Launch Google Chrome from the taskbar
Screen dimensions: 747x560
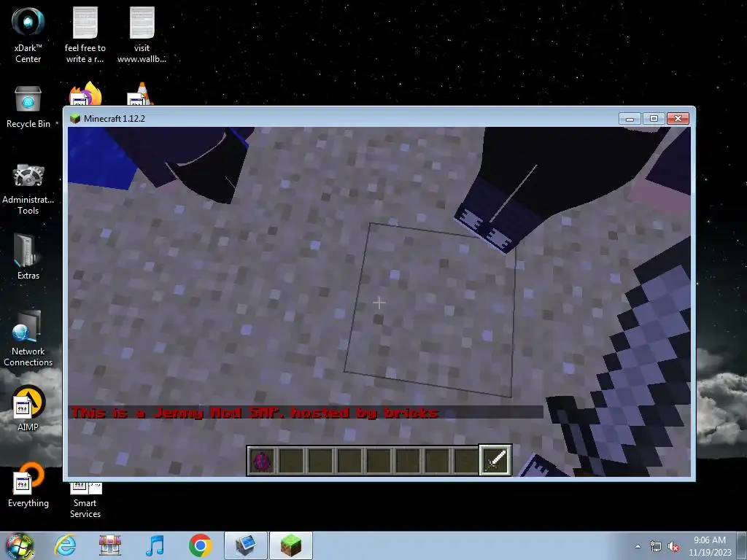pyautogui.click(x=200, y=545)
